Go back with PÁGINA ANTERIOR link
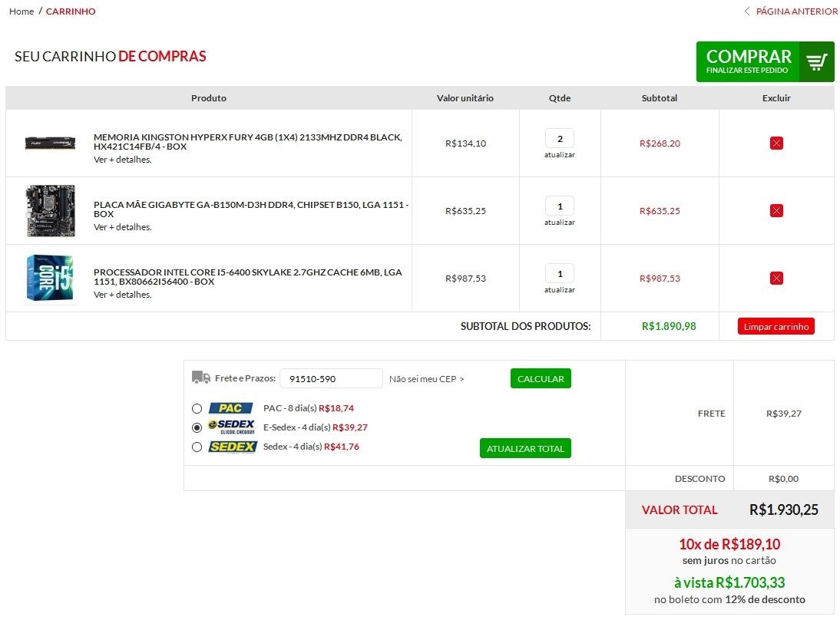The height and width of the screenshot is (620, 840). (796, 12)
